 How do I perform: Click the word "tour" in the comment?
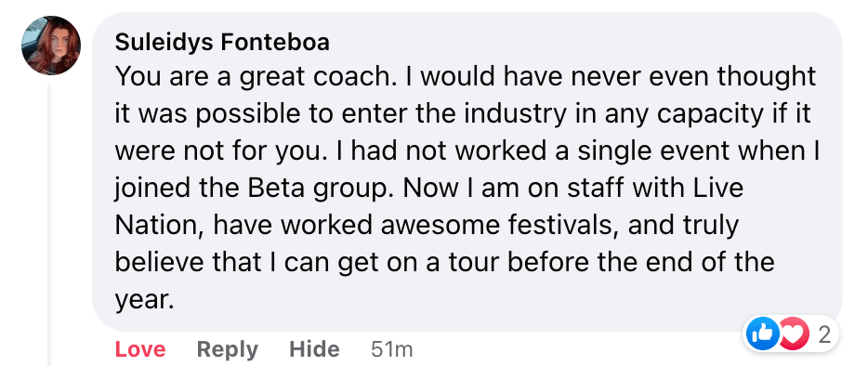[x=473, y=263]
